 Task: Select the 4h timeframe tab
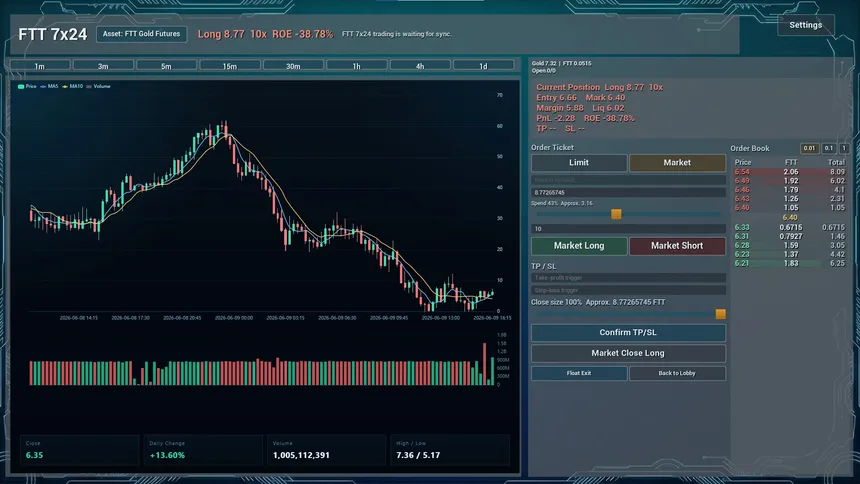[x=420, y=66]
